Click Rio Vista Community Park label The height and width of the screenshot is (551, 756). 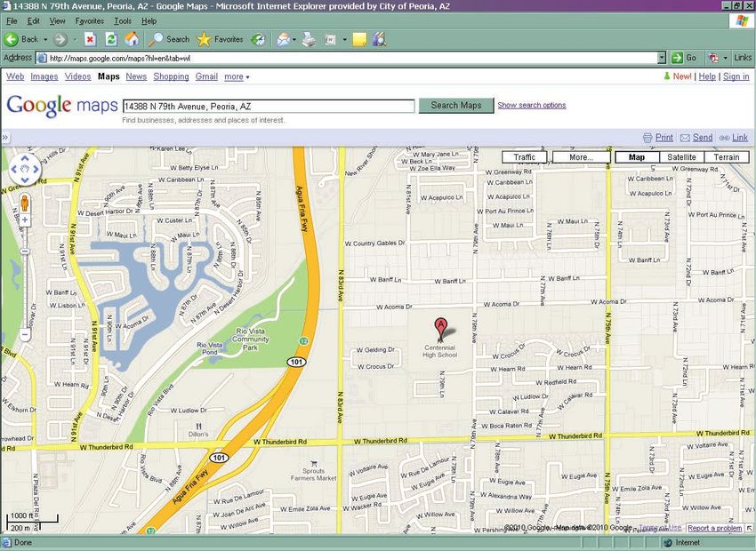250,339
